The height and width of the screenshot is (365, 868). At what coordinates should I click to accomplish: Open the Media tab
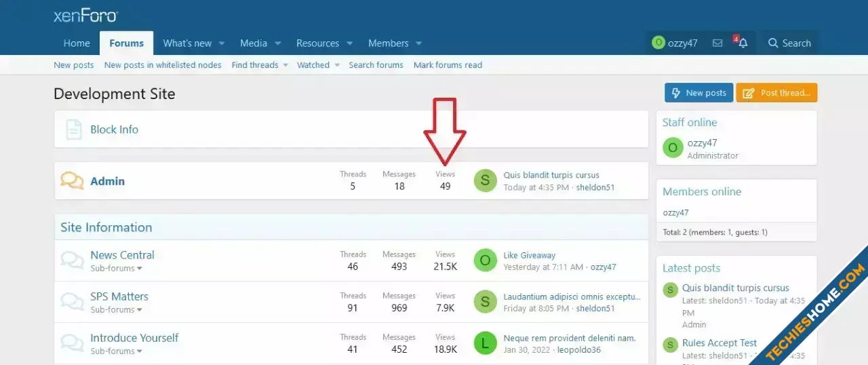tap(254, 43)
